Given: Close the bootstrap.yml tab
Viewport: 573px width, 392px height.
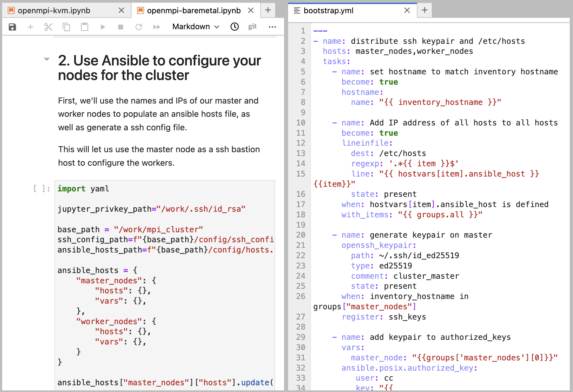Looking at the screenshot, I should click(x=407, y=10).
